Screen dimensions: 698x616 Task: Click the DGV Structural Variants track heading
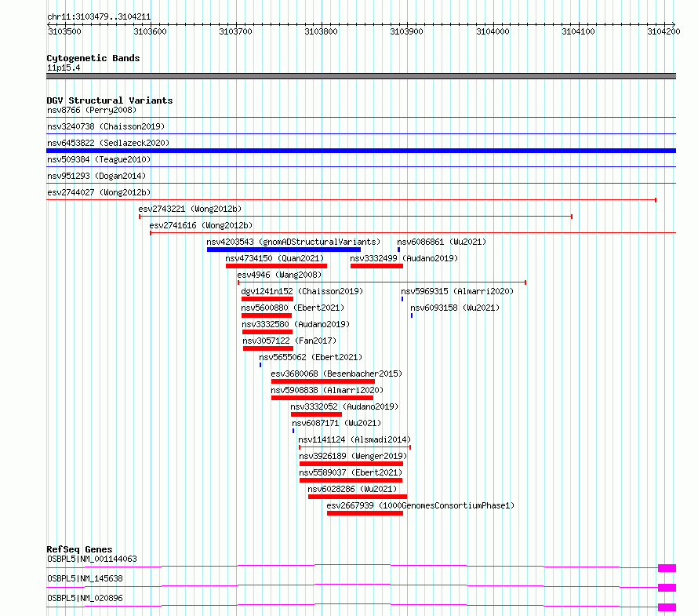[x=110, y=100]
